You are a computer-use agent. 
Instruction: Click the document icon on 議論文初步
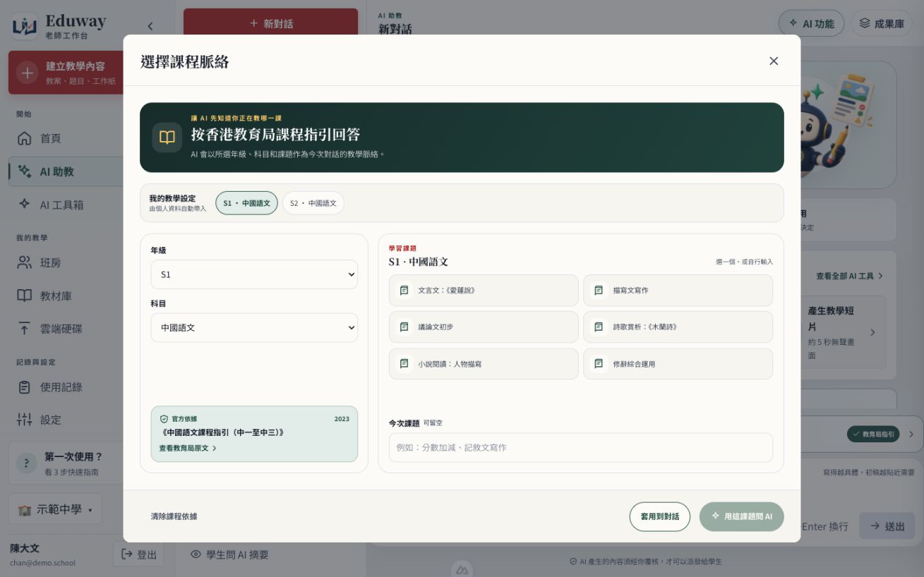click(404, 327)
